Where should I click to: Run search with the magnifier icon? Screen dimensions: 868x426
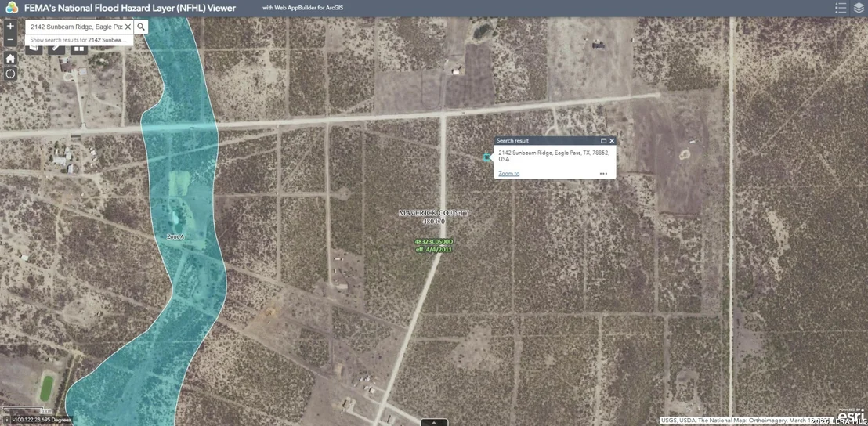pyautogui.click(x=141, y=27)
